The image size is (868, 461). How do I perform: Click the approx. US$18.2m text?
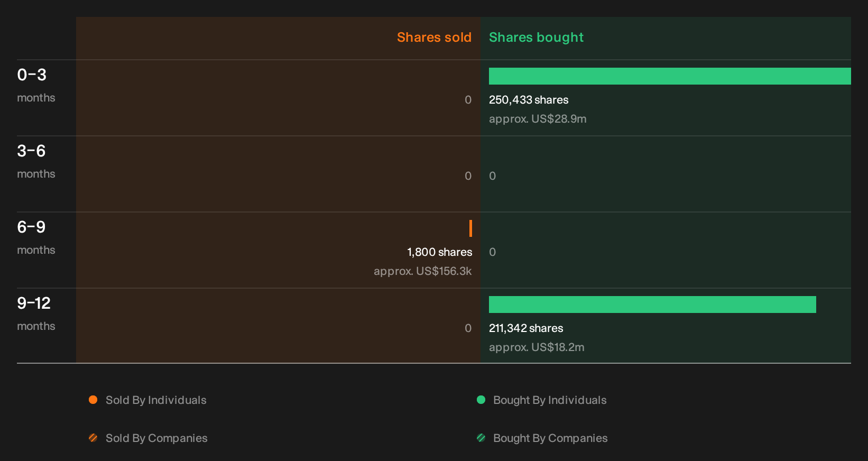537,347
